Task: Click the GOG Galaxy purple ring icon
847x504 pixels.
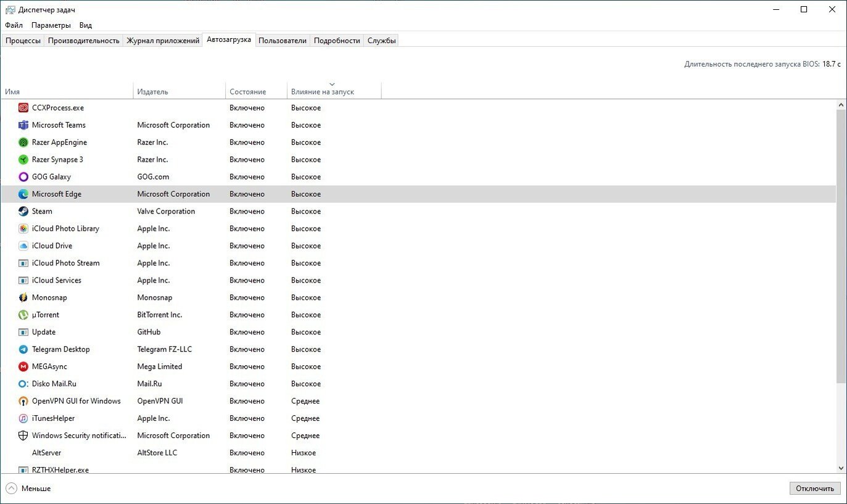Action: click(x=23, y=176)
